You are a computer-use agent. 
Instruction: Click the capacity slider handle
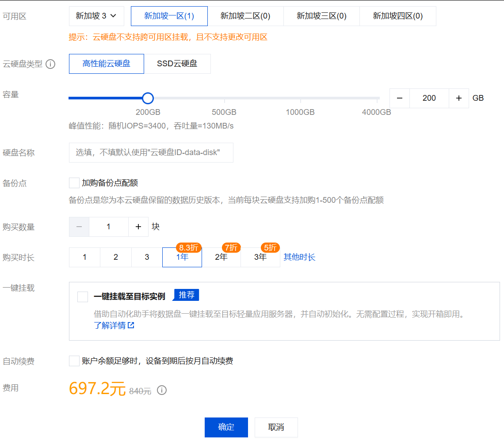148,98
